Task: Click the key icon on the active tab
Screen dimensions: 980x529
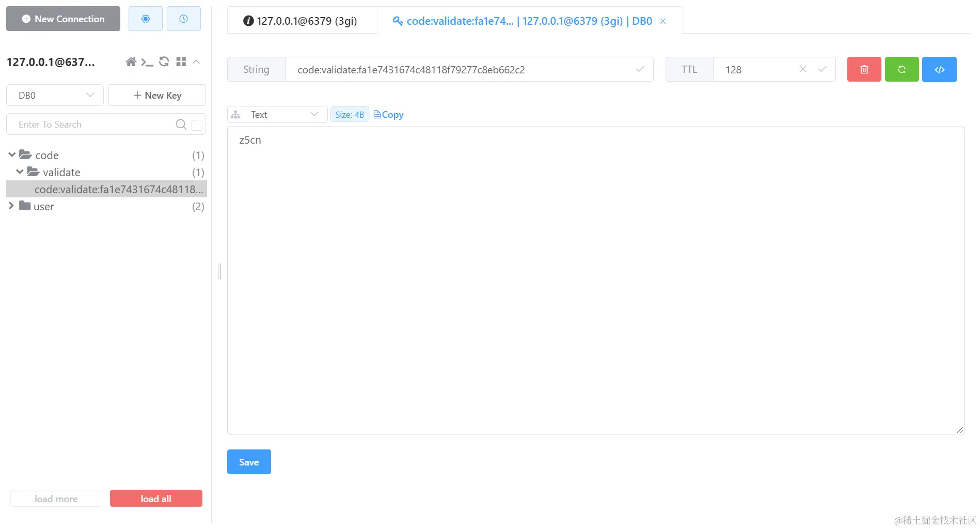Action: coord(398,21)
